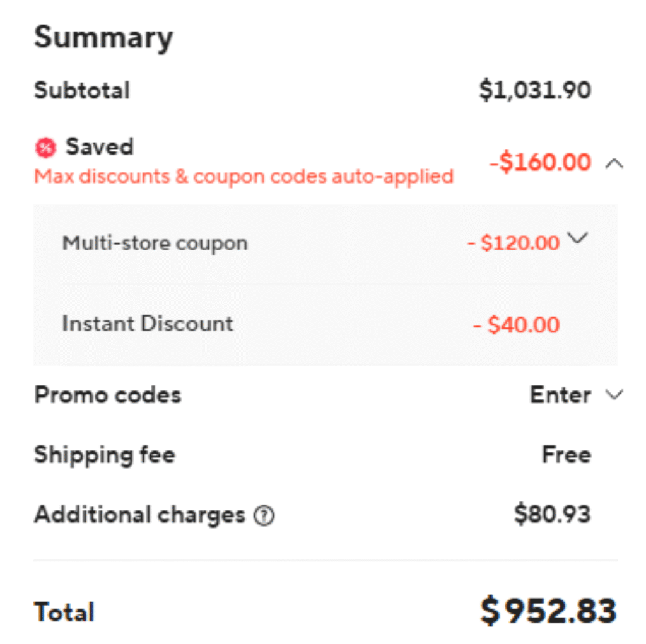Click the -$160.00 saved amount
The height and width of the screenshot is (644, 646).
coord(541,163)
